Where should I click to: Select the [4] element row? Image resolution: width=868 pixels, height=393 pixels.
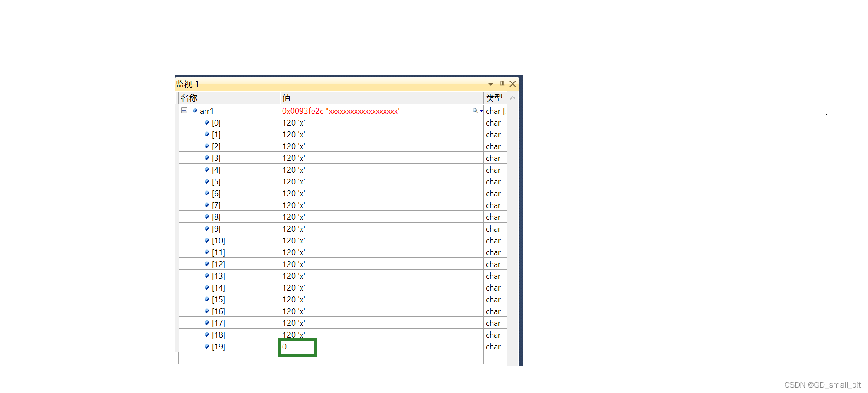342,170
